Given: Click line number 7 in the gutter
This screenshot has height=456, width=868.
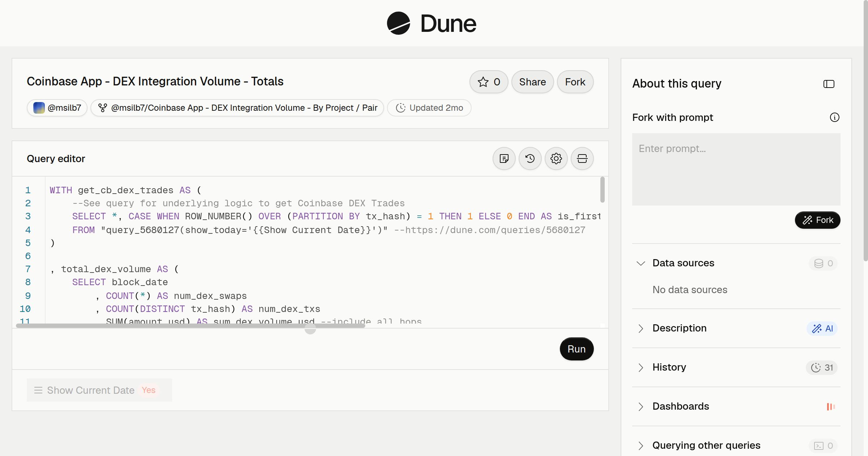Looking at the screenshot, I should pos(28,269).
